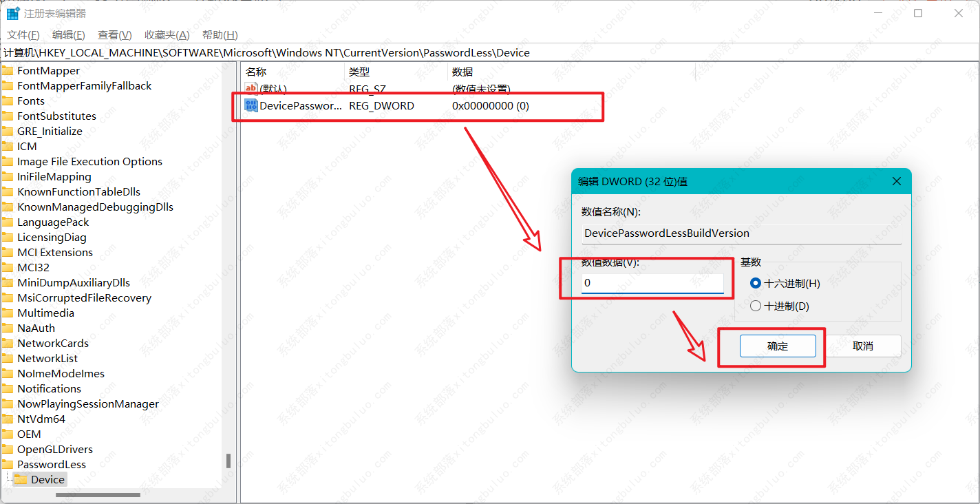
Task: Click the registry address bar path
Action: coord(275,52)
